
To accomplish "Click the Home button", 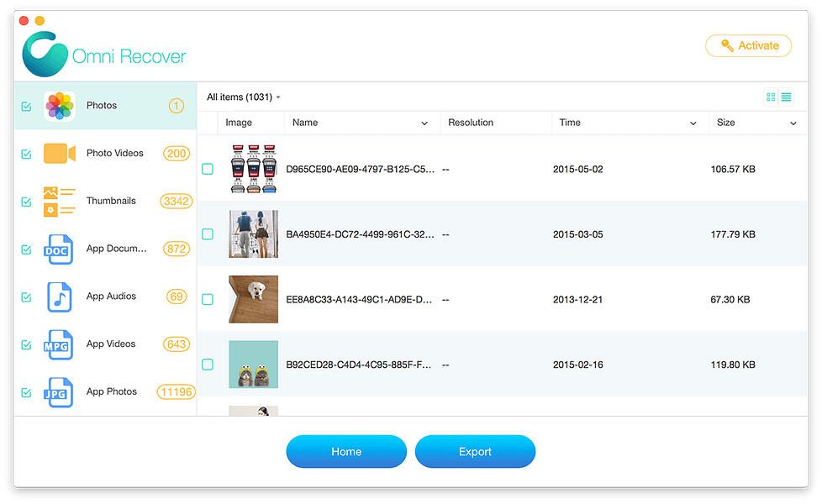I will click(346, 452).
